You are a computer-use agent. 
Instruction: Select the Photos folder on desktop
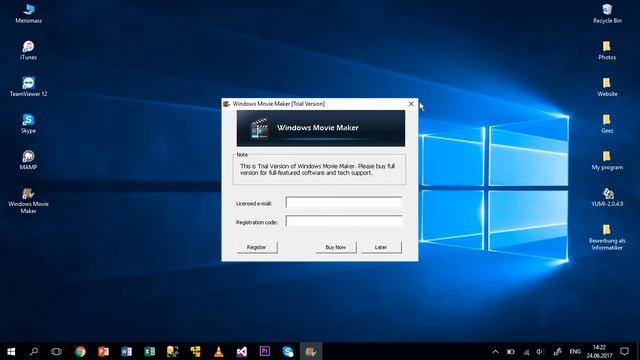(x=607, y=50)
